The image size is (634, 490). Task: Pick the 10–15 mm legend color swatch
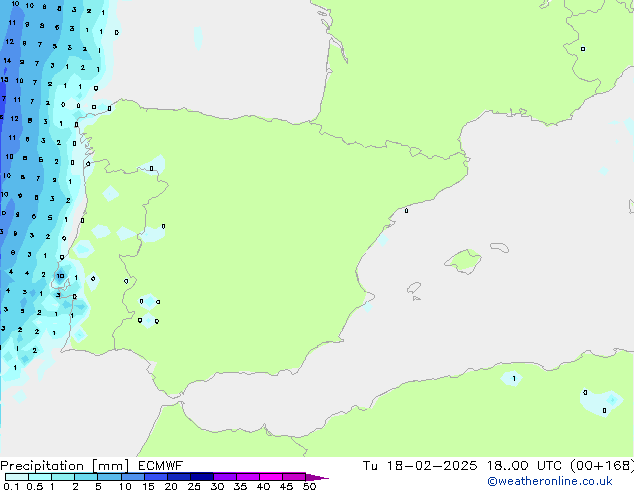[x=132, y=477]
